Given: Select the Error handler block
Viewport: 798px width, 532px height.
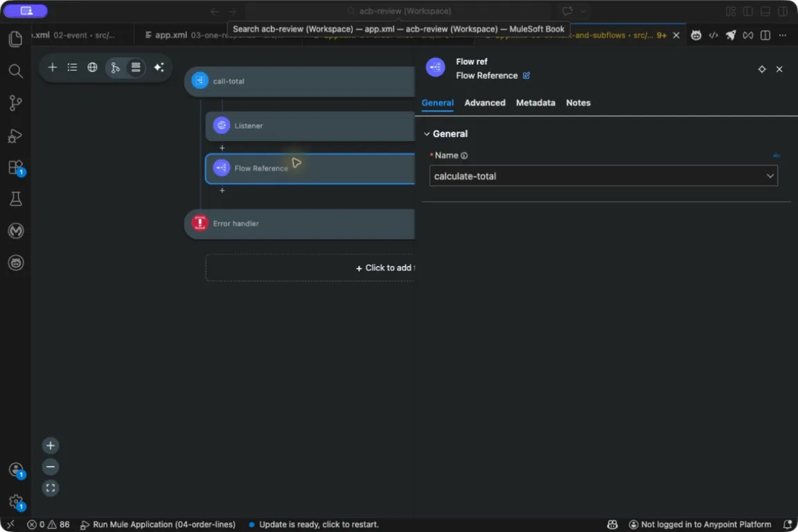Looking at the screenshot, I should click(300, 224).
